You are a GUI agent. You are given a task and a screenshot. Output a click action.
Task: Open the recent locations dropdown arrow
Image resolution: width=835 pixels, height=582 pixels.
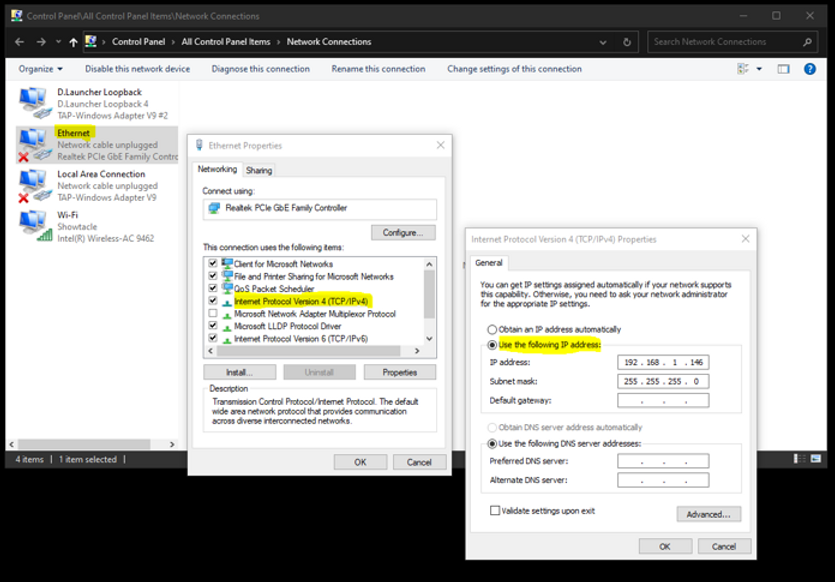tap(58, 42)
